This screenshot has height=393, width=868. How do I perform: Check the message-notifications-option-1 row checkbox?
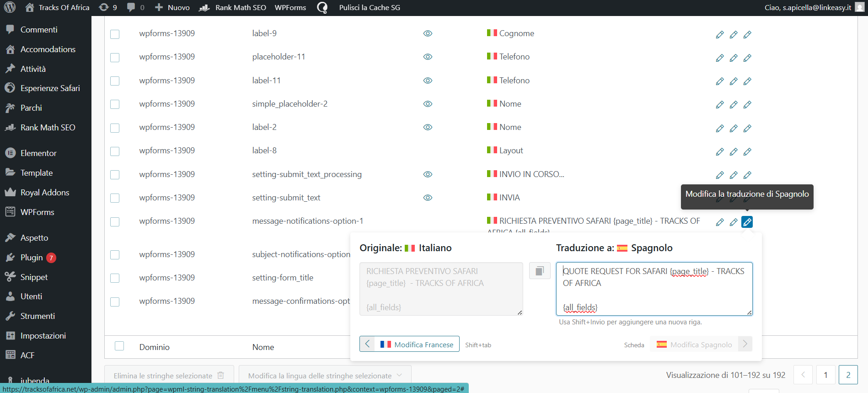(x=115, y=222)
